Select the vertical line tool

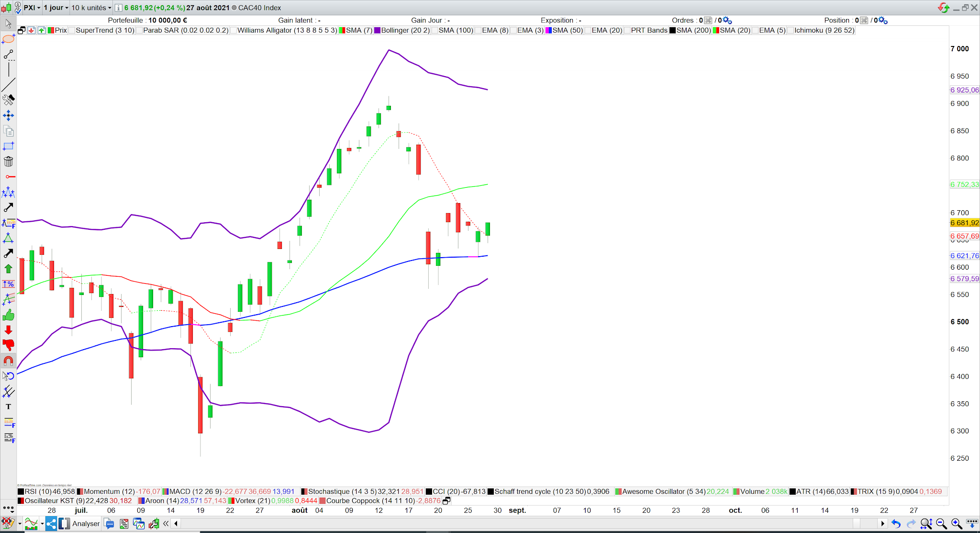tap(8, 69)
